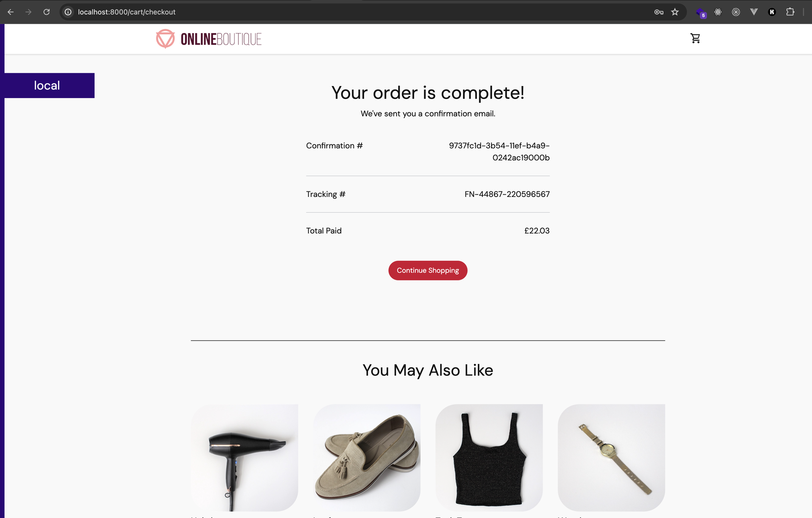
Task: Go back with browser back arrow
Action: [x=11, y=12]
